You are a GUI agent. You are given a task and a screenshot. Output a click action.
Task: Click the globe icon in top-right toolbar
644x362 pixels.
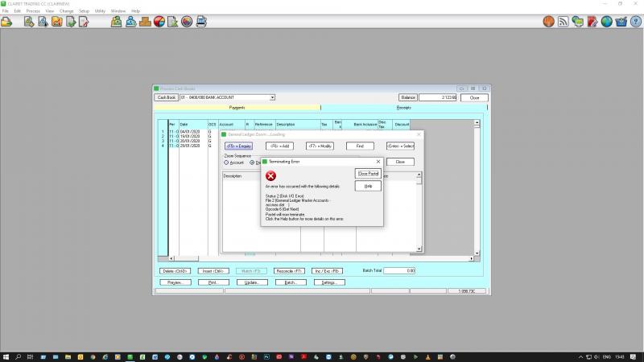(606, 22)
